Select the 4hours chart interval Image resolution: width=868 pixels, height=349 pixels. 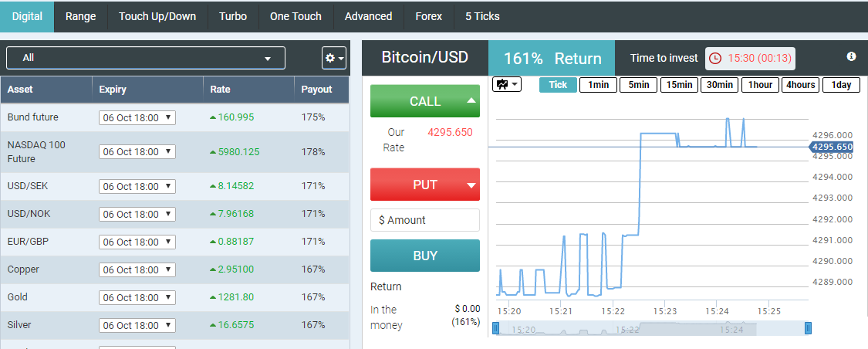(800, 85)
